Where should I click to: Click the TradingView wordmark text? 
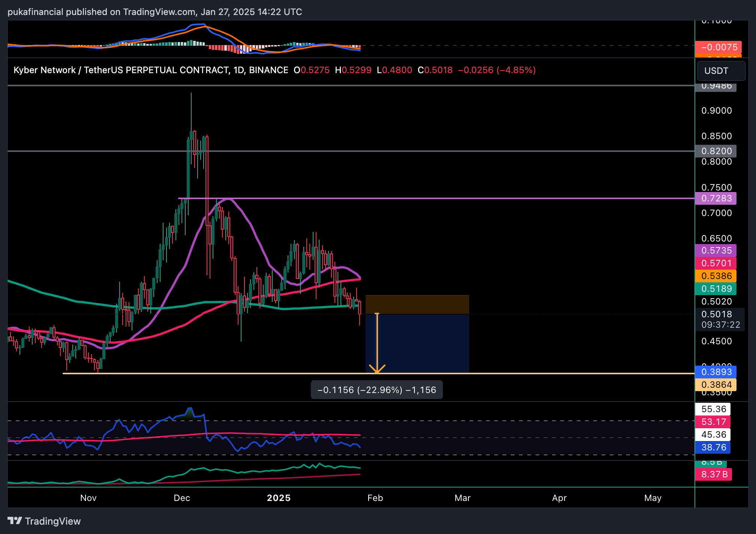[53, 521]
